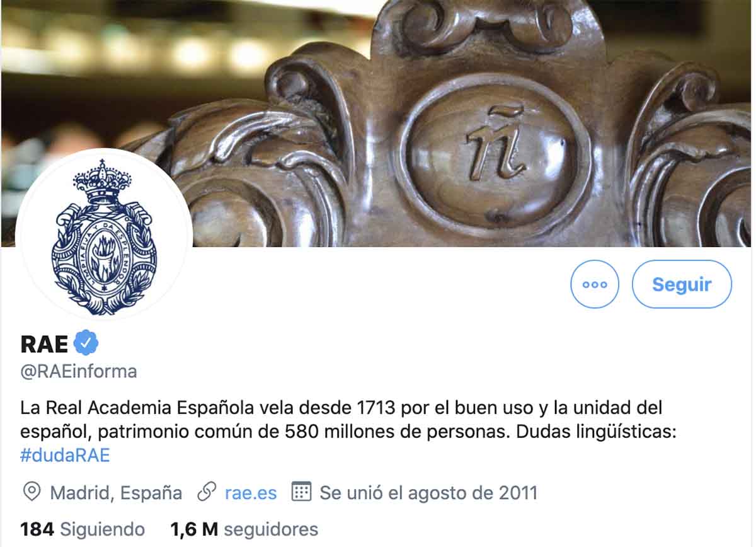Visit the rae.es website link

251,493
